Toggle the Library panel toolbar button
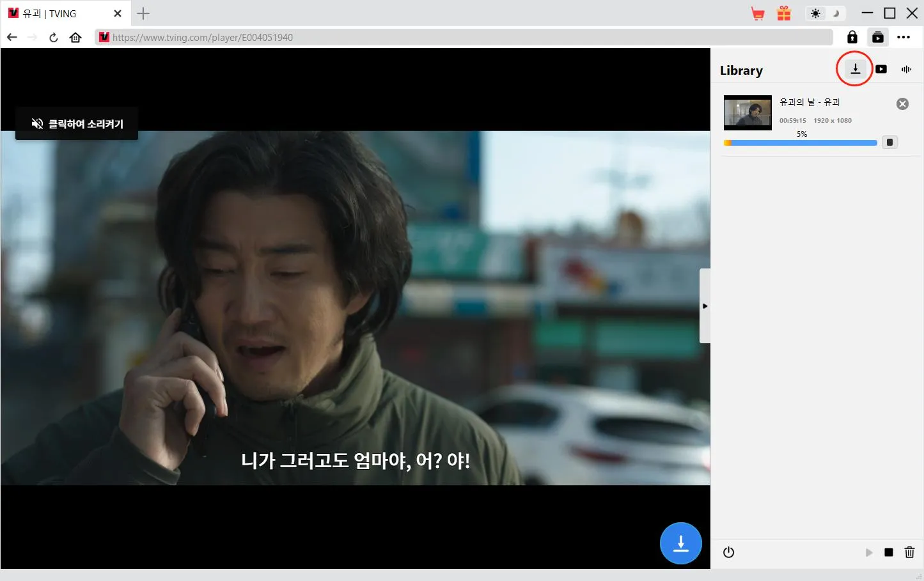Screen dimensions: 924x581 878,37
